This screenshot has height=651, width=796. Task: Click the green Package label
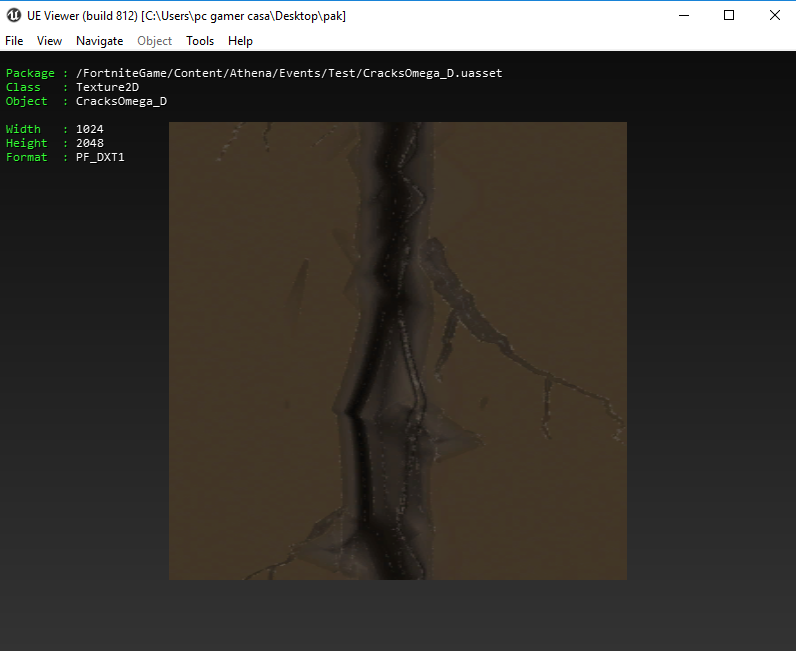(x=30, y=73)
